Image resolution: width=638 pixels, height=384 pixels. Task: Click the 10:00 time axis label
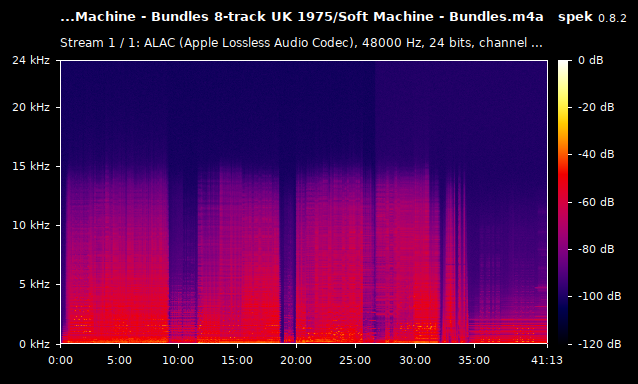pos(178,360)
